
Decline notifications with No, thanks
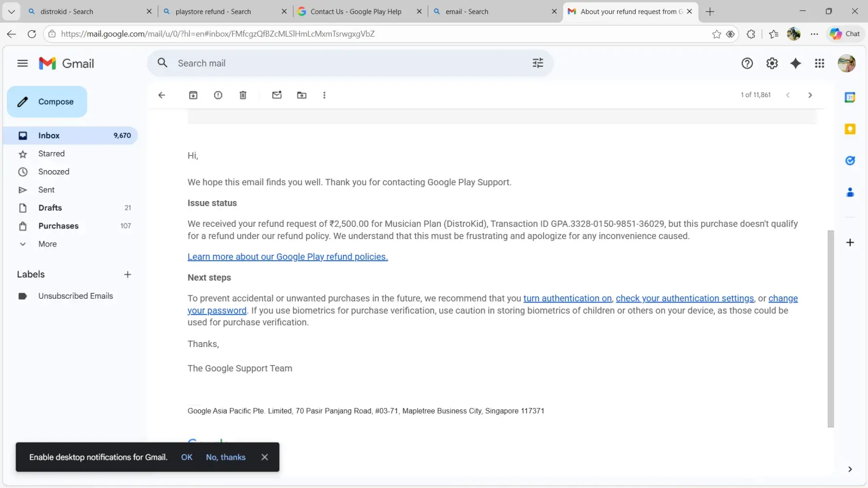[226, 457]
